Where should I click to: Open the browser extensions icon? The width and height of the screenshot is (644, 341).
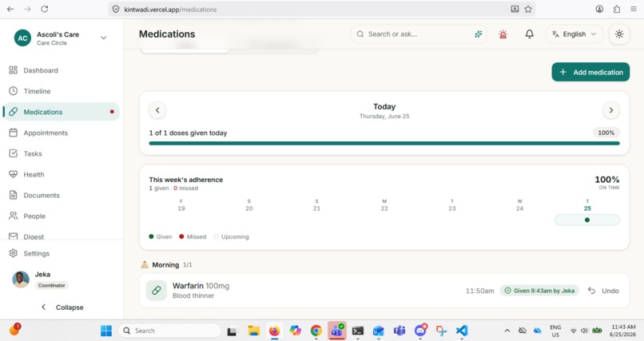click(617, 9)
